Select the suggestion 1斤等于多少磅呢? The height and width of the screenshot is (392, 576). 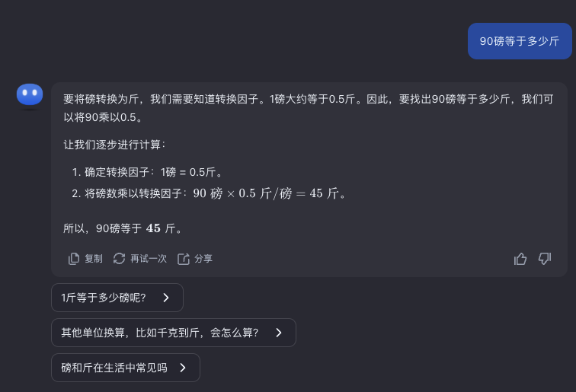point(104,298)
